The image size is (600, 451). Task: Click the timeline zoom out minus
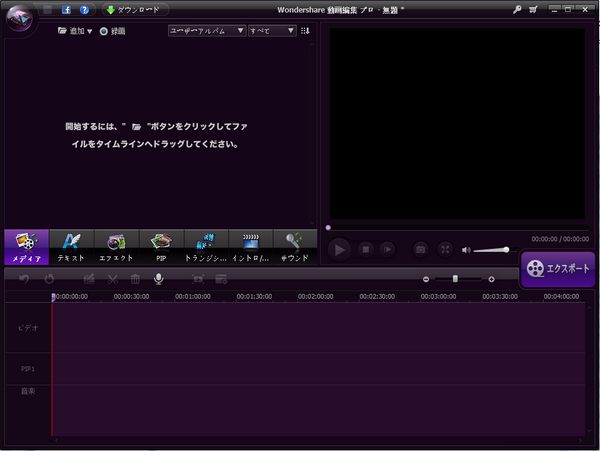tap(426, 279)
